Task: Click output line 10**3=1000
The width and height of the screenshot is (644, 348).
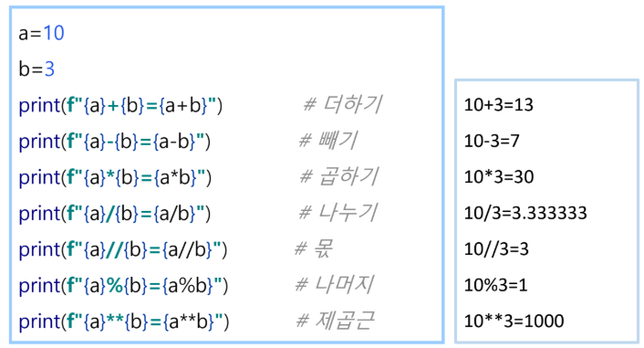Action: tap(514, 321)
